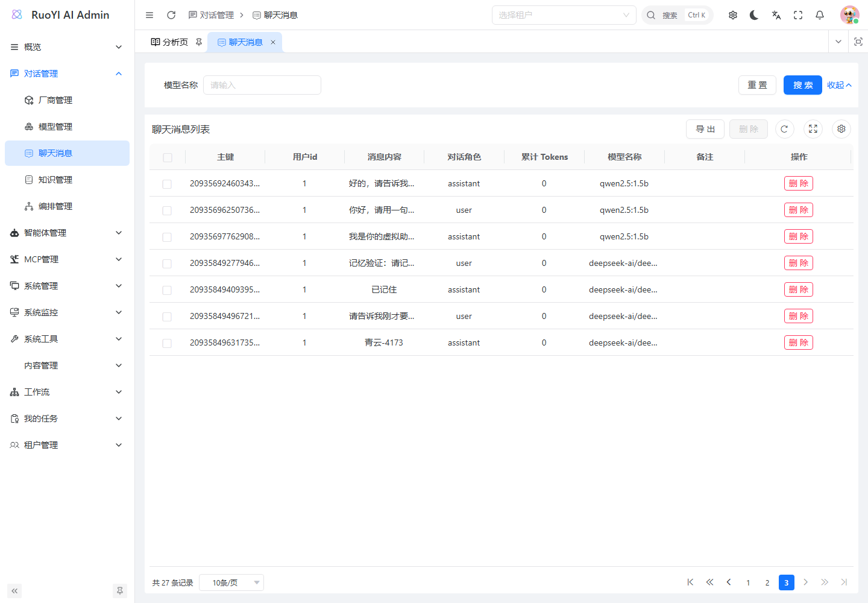The width and height of the screenshot is (868, 603).
Task: Collapse the 对话管理 menu
Action: (x=67, y=74)
